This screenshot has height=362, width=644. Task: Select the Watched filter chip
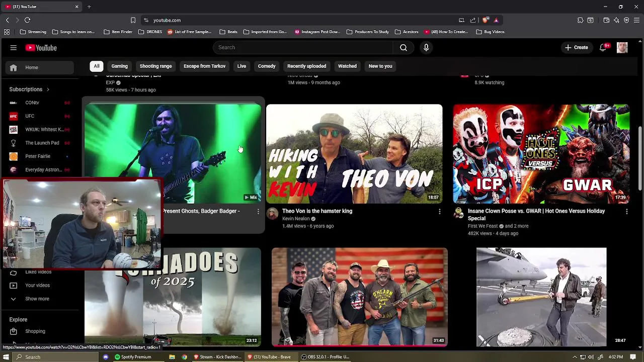(347, 66)
